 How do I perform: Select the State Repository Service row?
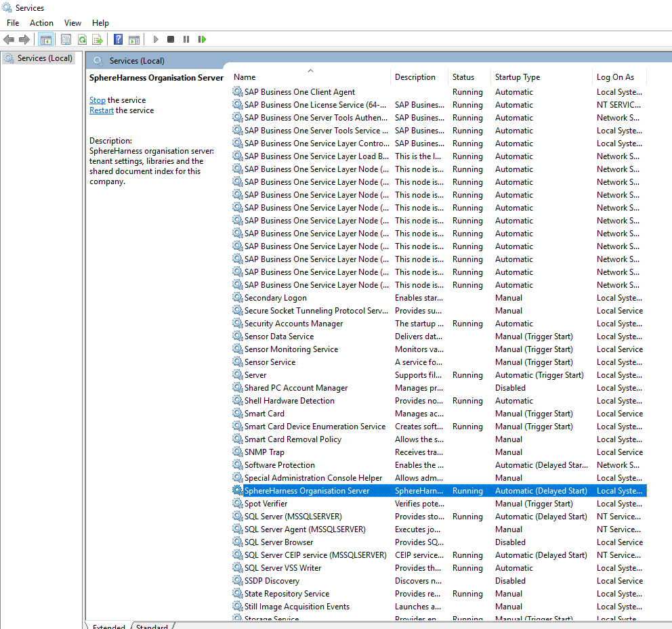[x=439, y=593]
